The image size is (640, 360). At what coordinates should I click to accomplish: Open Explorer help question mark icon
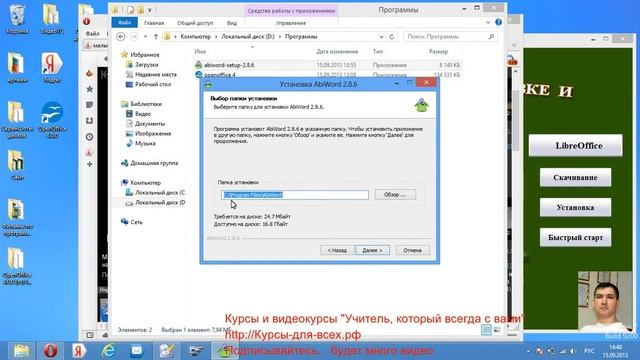(x=498, y=22)
